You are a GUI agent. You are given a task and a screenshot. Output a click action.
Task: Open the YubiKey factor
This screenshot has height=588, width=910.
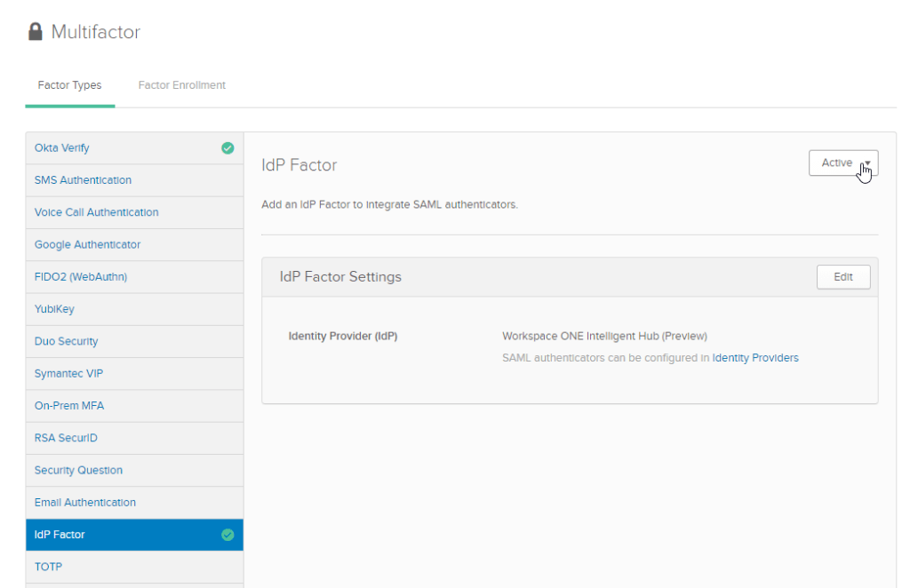click(x=54, y=309)
